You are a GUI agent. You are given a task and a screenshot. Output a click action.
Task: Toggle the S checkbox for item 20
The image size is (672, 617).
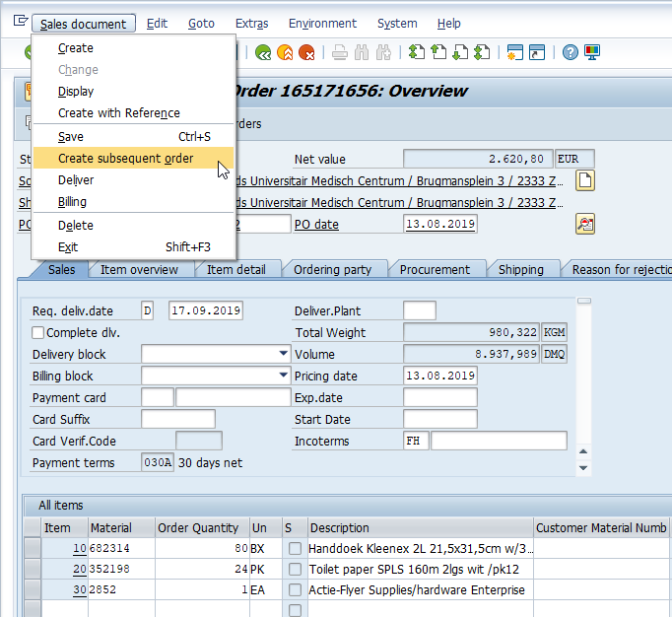tap(295, 569)
